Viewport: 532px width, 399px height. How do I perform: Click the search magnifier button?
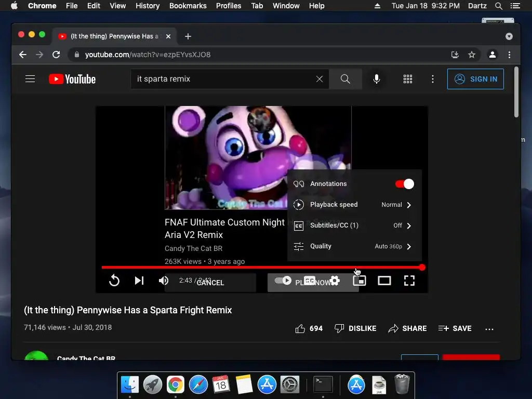(345, 79)
